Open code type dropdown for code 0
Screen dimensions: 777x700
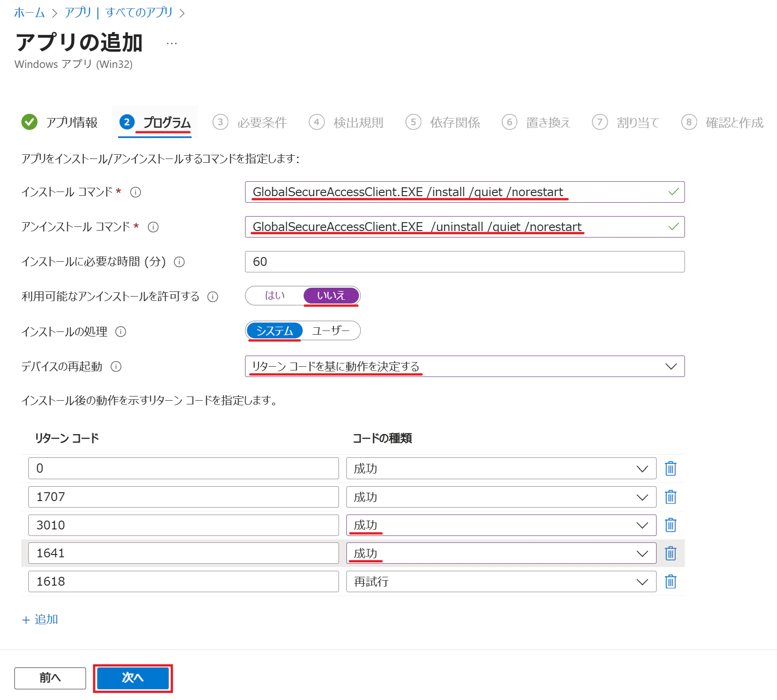[x=501, y=469]
